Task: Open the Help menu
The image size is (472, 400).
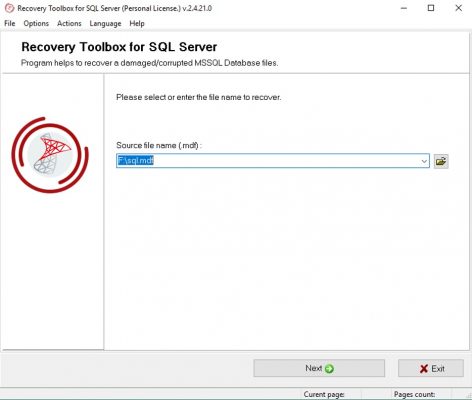Action: point(137,23)
